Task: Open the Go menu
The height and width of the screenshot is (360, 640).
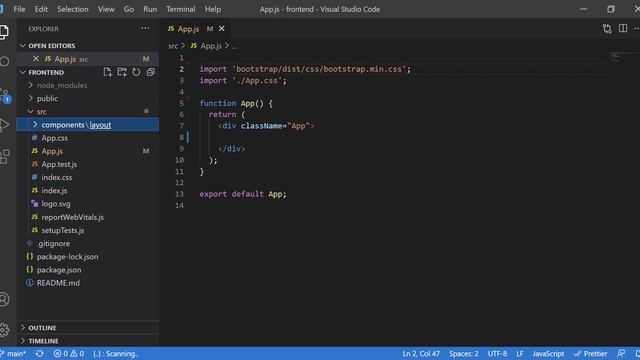Action: (129, 9)
